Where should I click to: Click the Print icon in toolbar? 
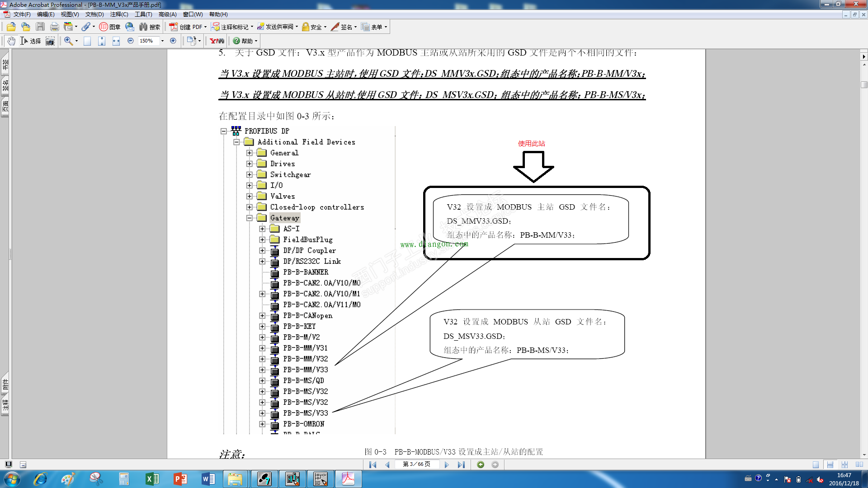[x=55, y=27]
